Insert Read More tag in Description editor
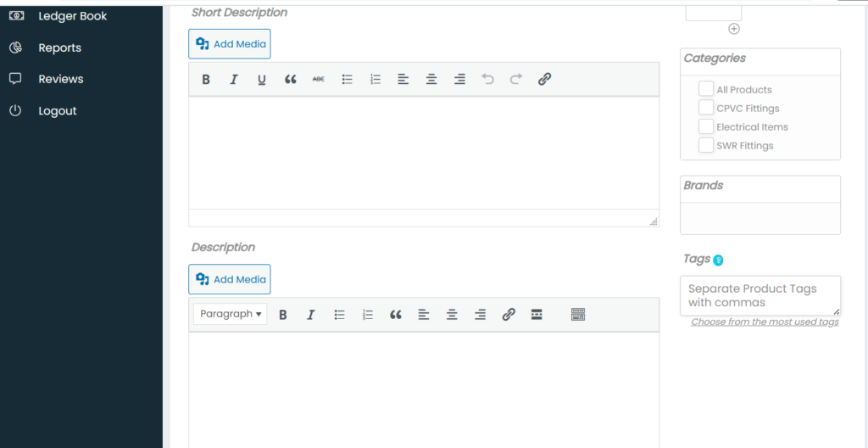 click(537, 315)
